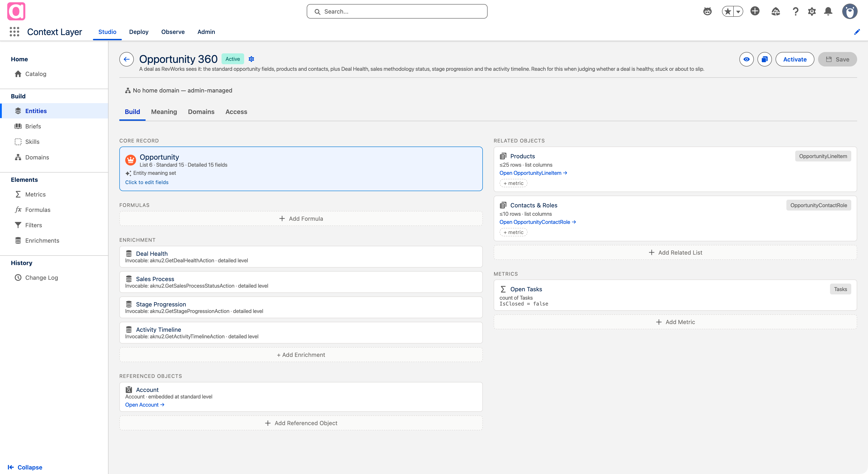Open the Activity Timeline enrichment card
868x474 pixels.
tap(301, 332)
